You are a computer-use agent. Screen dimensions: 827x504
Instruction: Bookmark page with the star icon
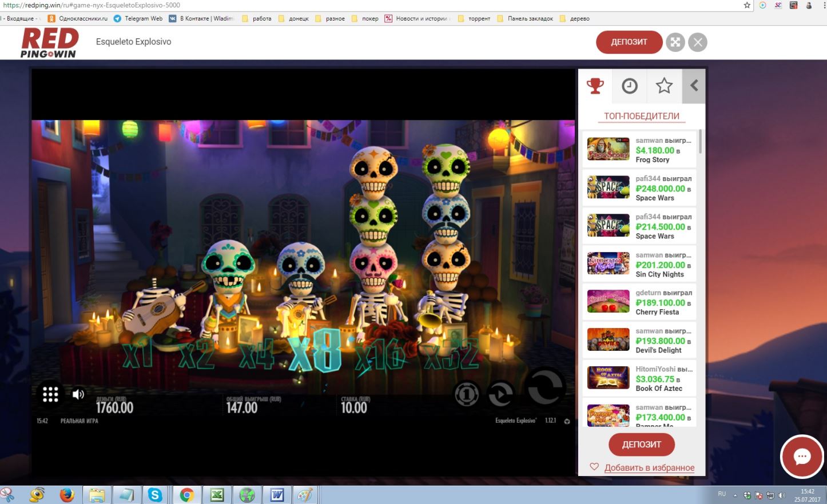click(x=747, y=5)
